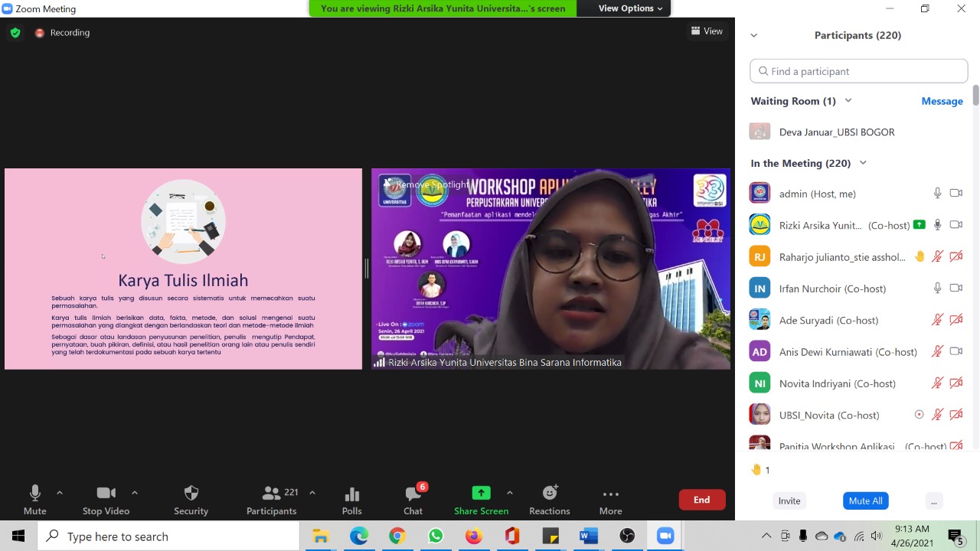Click Raharjo julianto raised hand icon
The height and width of the screenshot is (551, 980).
(920, 256)
